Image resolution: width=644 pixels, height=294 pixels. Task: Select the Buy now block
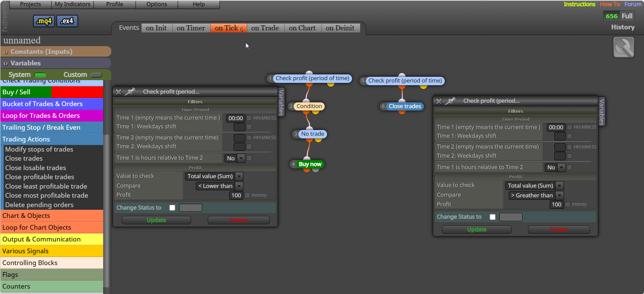(x=310, y=164)
